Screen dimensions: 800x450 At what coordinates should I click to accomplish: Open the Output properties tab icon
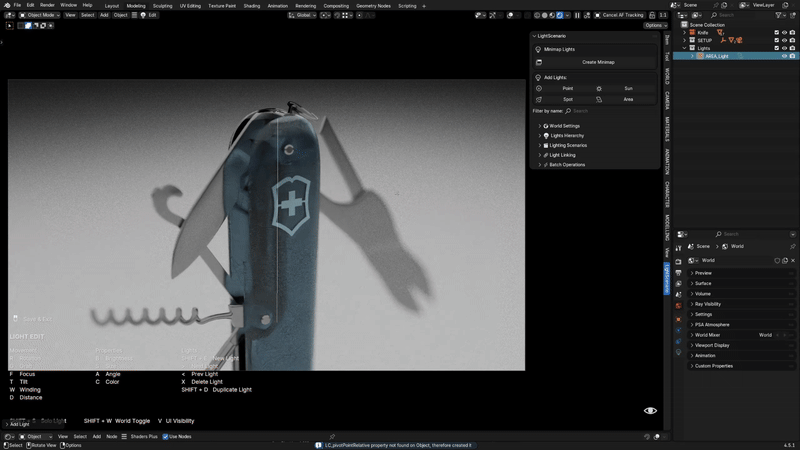679,273
